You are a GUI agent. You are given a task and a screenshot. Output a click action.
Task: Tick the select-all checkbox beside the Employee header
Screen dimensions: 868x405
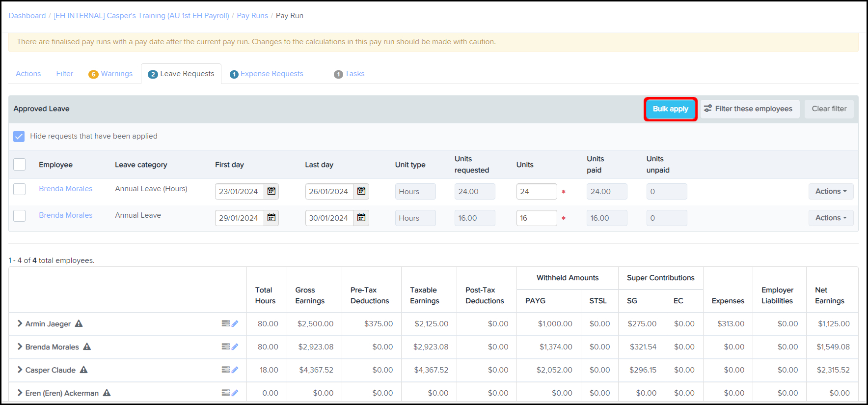click(x=20, y=164)
